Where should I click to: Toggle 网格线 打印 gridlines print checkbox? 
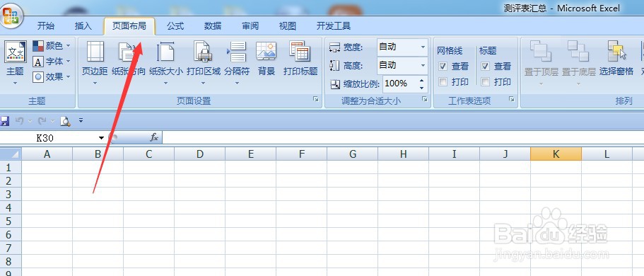tap(443, 82)
